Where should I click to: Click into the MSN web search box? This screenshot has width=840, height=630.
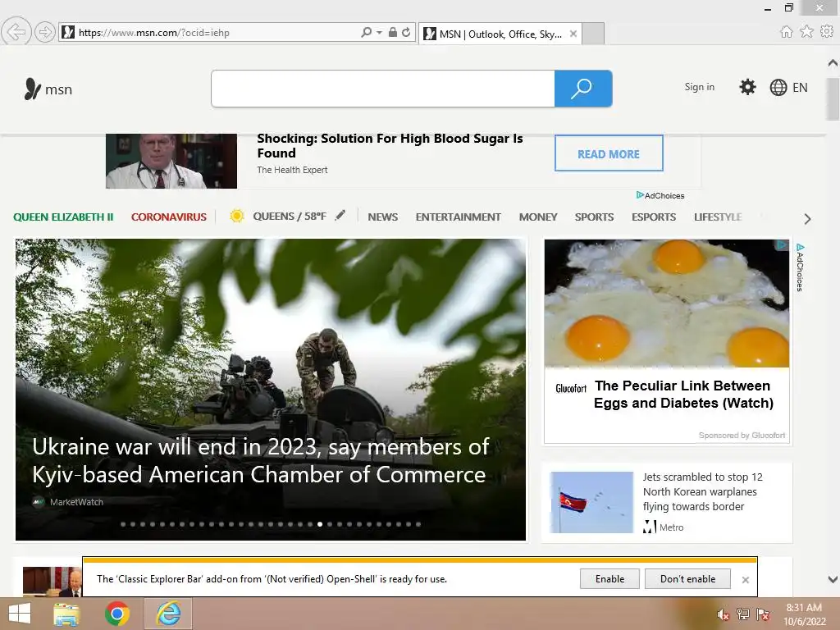[x=383, y=89]
